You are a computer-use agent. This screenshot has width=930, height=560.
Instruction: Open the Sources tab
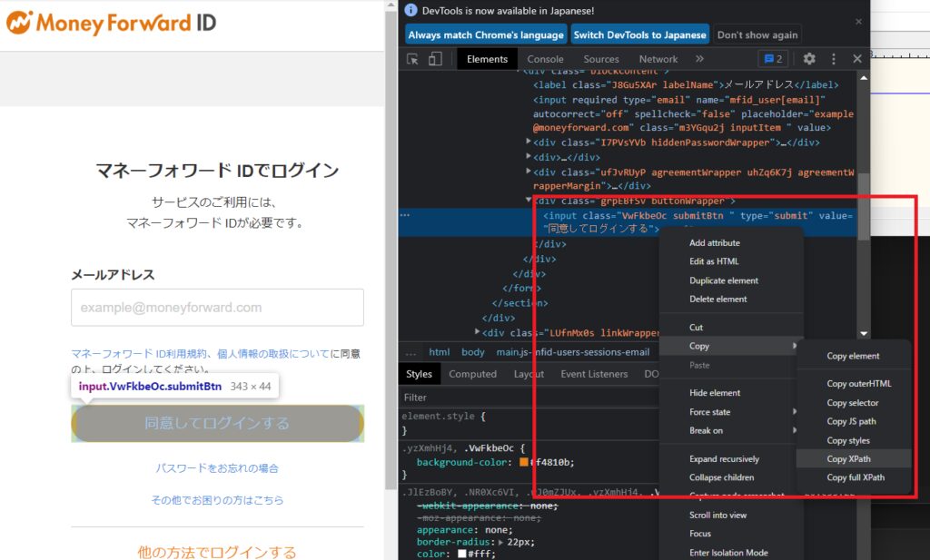click(x=601, y=59)
